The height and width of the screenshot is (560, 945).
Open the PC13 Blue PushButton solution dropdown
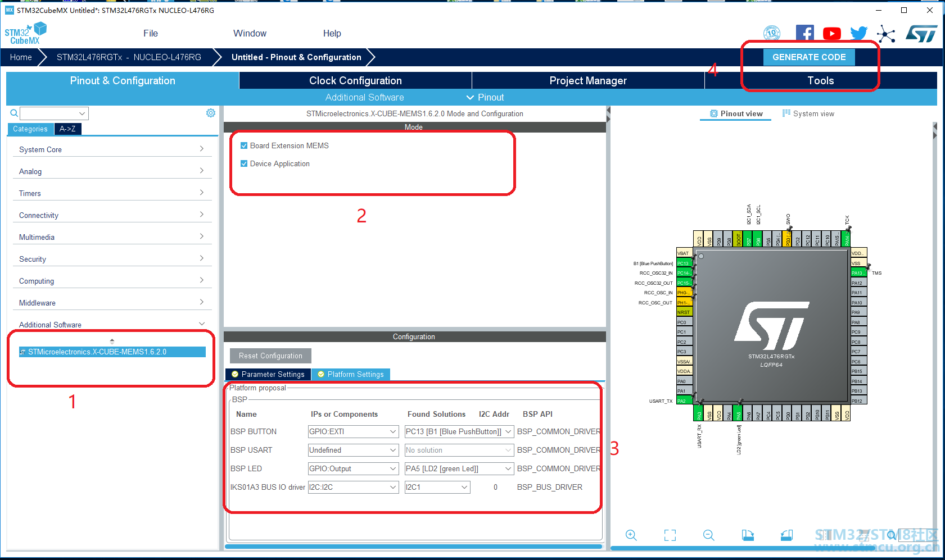point(459,431)
